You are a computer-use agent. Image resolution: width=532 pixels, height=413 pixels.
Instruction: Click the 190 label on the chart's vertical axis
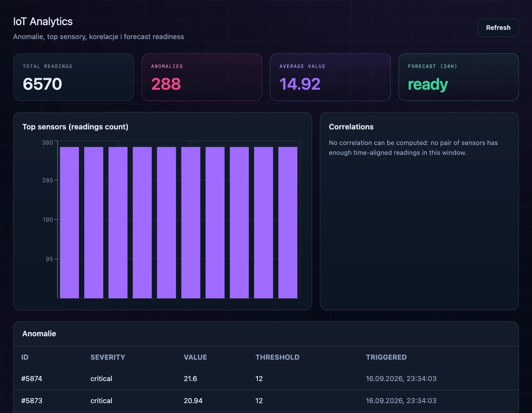[48, 220]
